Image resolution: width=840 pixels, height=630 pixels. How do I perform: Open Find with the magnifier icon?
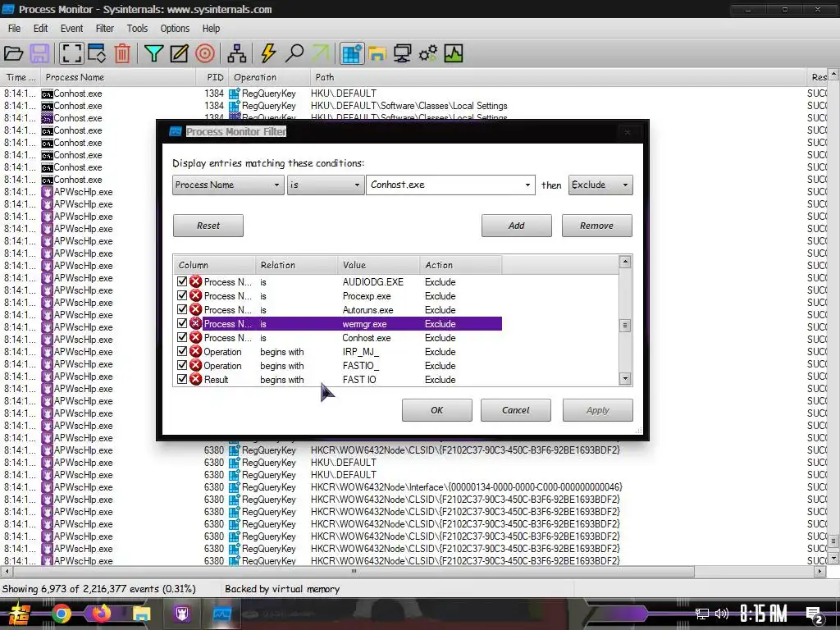coord(294,53)
